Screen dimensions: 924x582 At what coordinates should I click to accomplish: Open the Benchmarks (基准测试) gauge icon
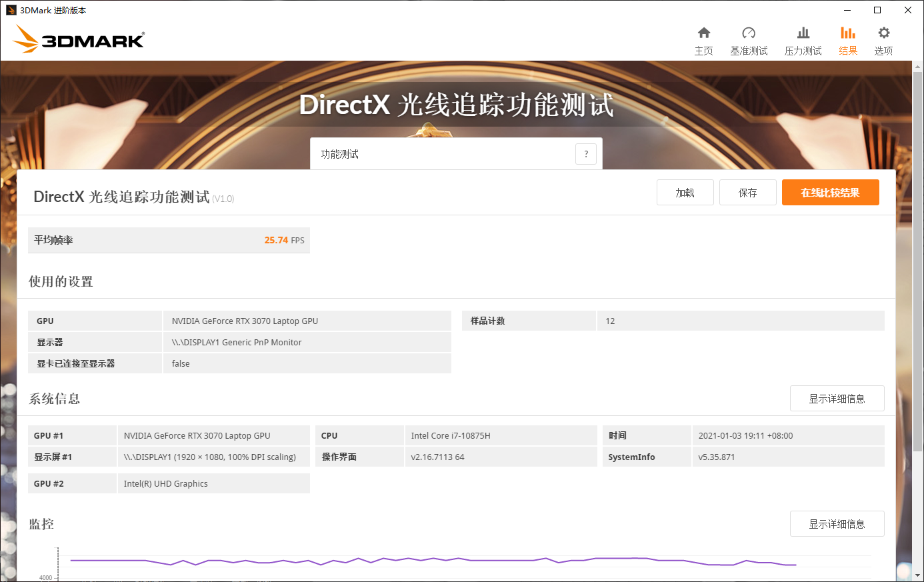pyautogui.click(x=748, y=33)
